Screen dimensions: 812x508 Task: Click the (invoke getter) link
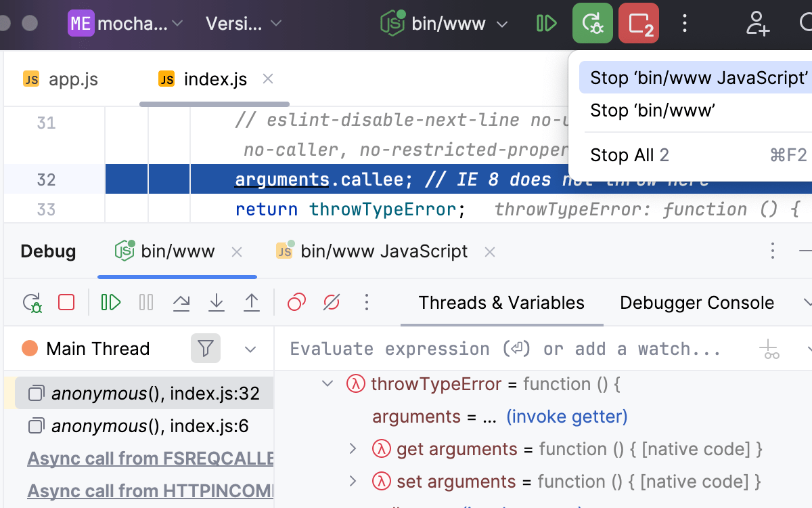(x=566, y=417)
